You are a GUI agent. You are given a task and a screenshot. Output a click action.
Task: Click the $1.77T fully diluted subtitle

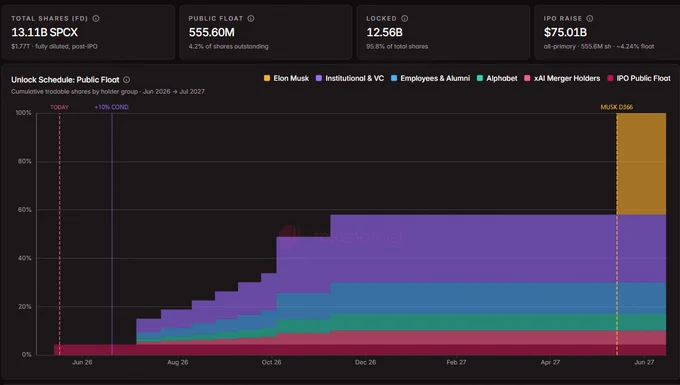(x=54, y=46)
